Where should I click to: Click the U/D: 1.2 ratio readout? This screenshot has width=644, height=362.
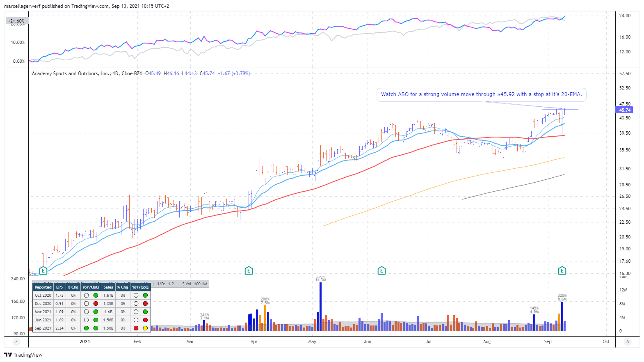coord(165,284)
